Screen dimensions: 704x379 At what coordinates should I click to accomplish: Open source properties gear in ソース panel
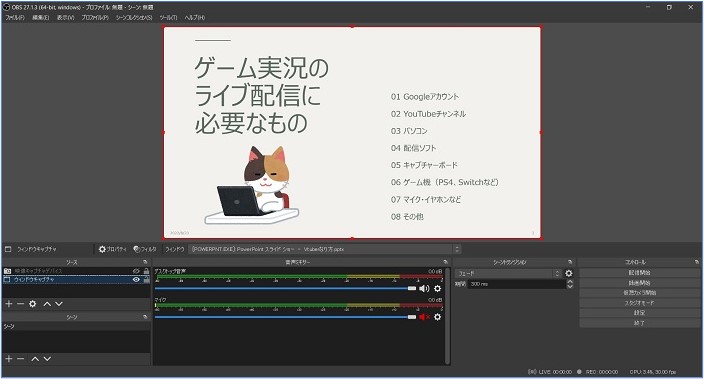click(32, 304)
